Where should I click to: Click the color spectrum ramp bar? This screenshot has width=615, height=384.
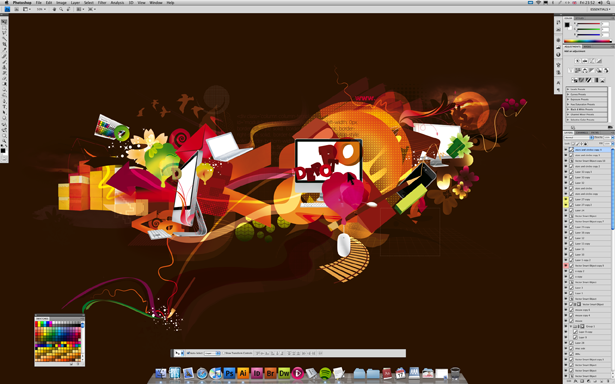pyautogui.click(x=587, y=41)
